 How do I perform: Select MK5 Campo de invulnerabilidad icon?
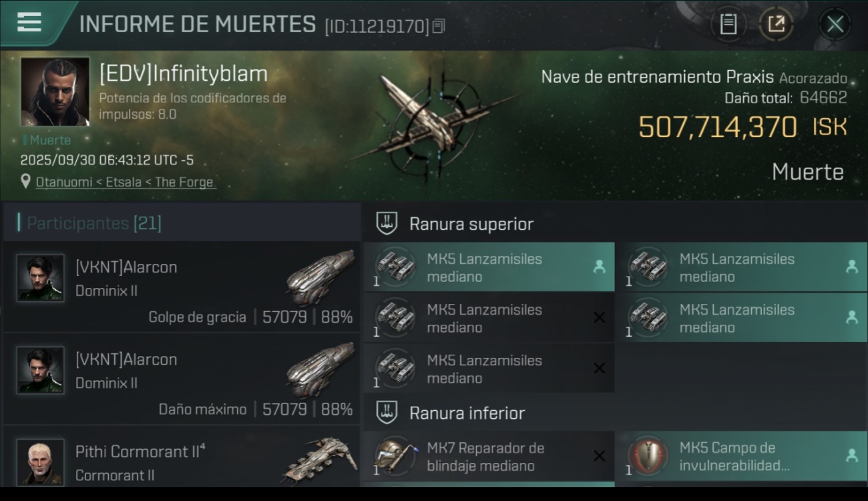pos(648,456)
